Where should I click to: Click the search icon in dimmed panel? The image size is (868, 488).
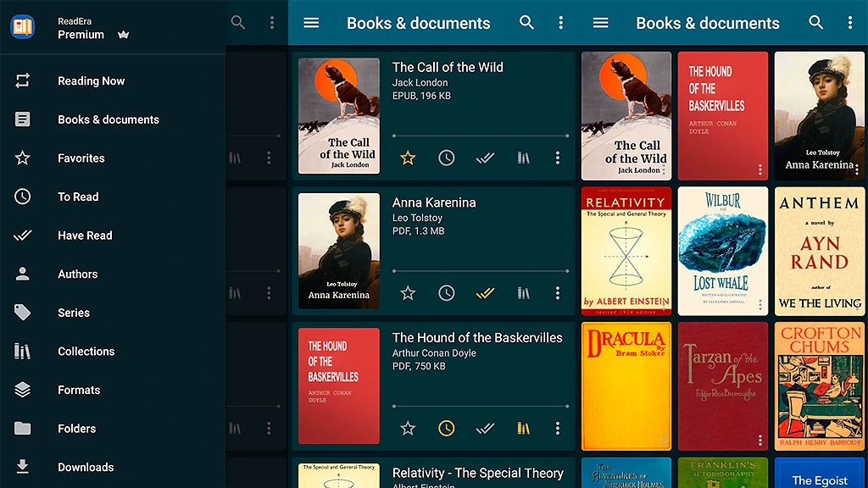[238, 23]
